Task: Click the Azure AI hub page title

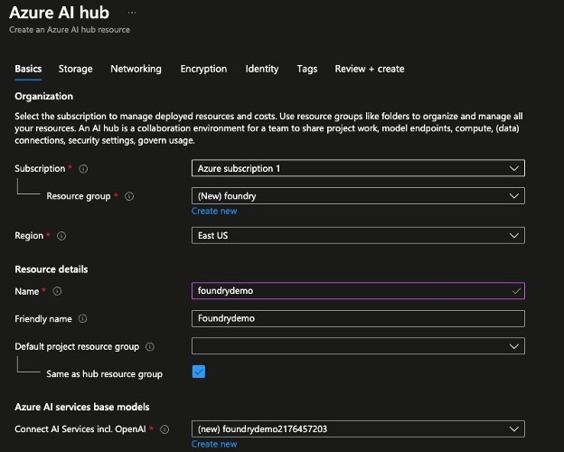Action: (x=59, y=13)
